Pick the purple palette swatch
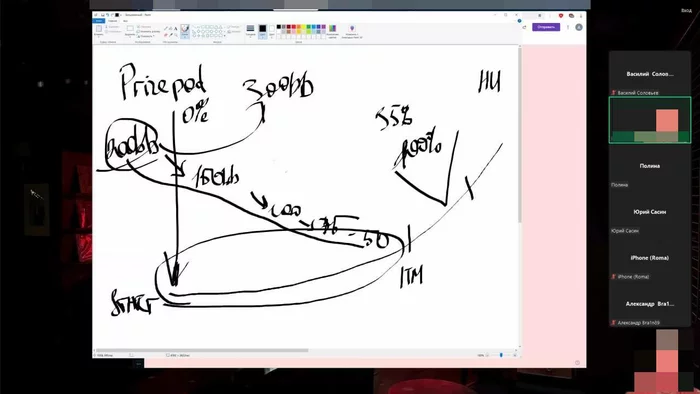The height and width of the screenshot is (394, 700). tap(324, 27)
